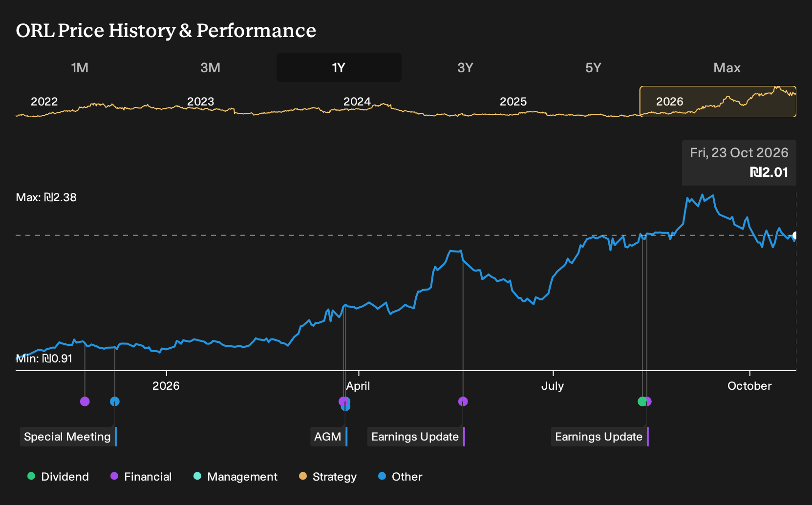Click the Max: ₪2.38 label
Screen dimensions: 812x505
[x=46, y=197]
